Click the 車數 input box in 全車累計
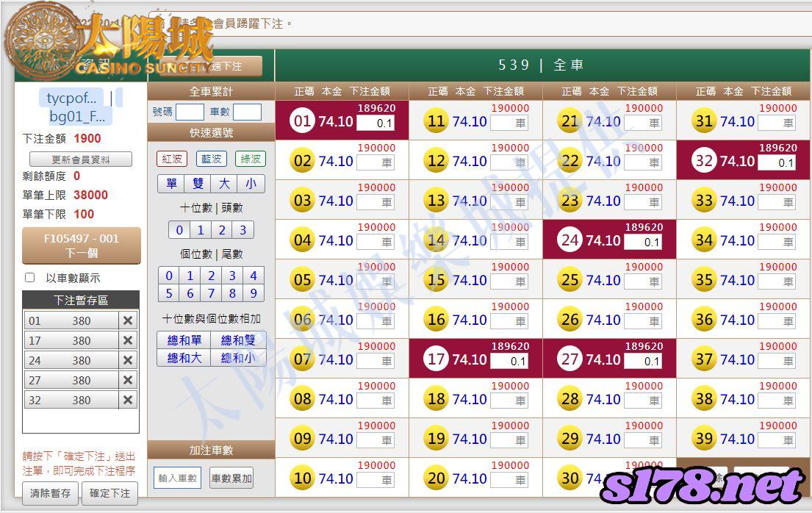The height and width of the screenshot is (513, 812). pos(247,112)
